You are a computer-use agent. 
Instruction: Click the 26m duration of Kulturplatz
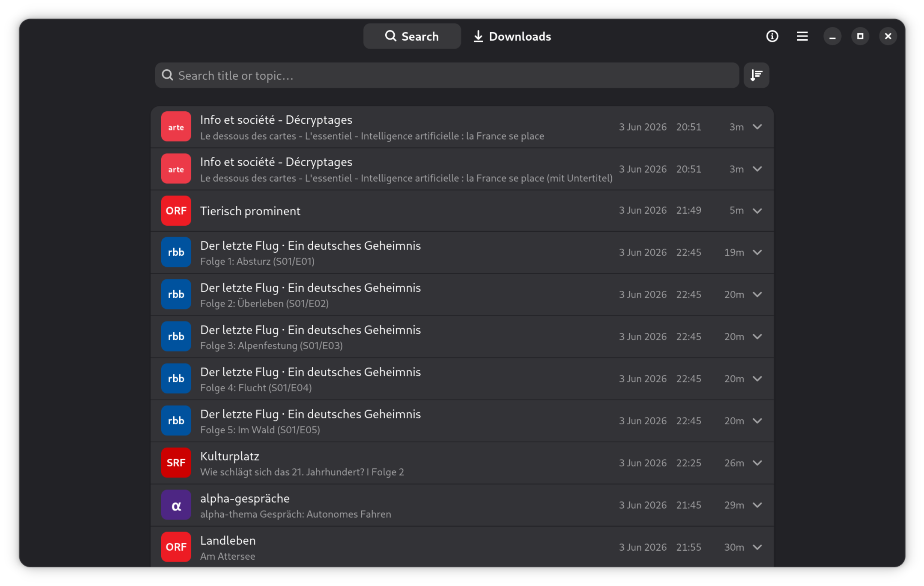point(734,463)
